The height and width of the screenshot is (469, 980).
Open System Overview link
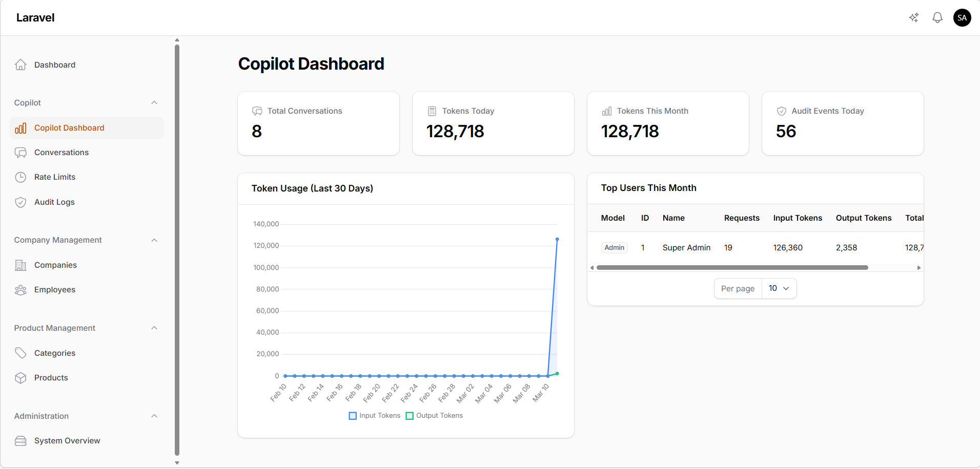(x=67, y=441)
